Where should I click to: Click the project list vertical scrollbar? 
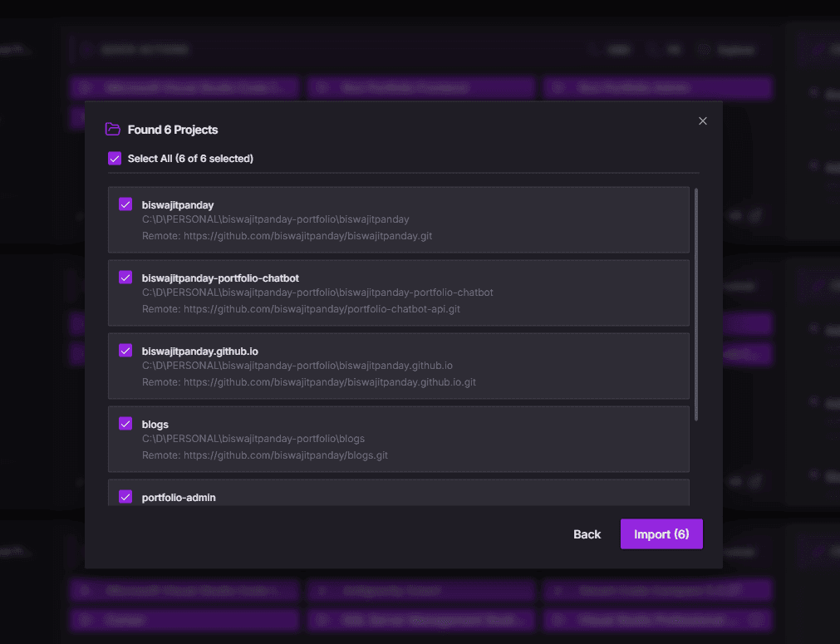(696, 304)
